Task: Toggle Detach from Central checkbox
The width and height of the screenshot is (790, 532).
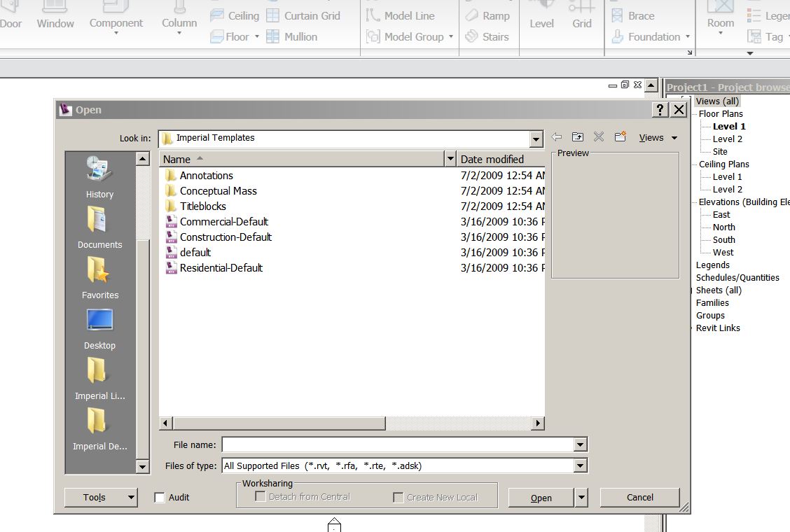Action: point(261,497)
